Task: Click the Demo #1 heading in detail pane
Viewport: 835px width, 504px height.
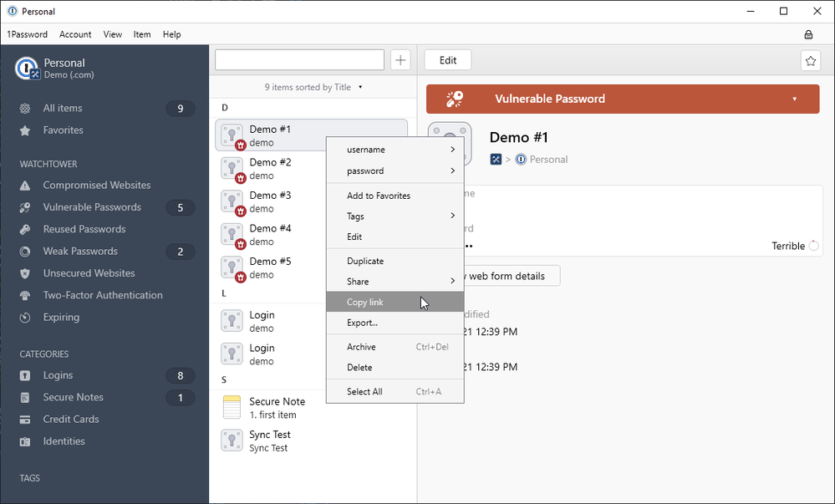Action: click(x=519, y=137)
